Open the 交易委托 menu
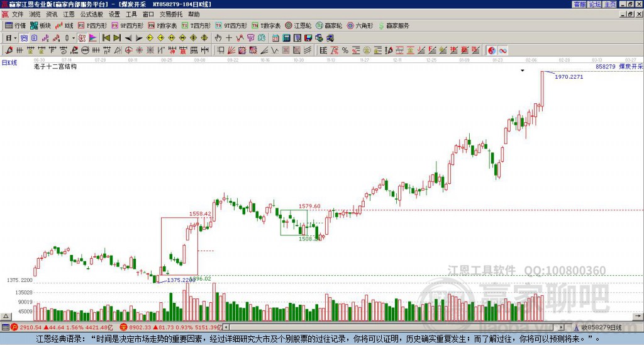The width and height of the screenshot is (644, 345). point(171,14)
